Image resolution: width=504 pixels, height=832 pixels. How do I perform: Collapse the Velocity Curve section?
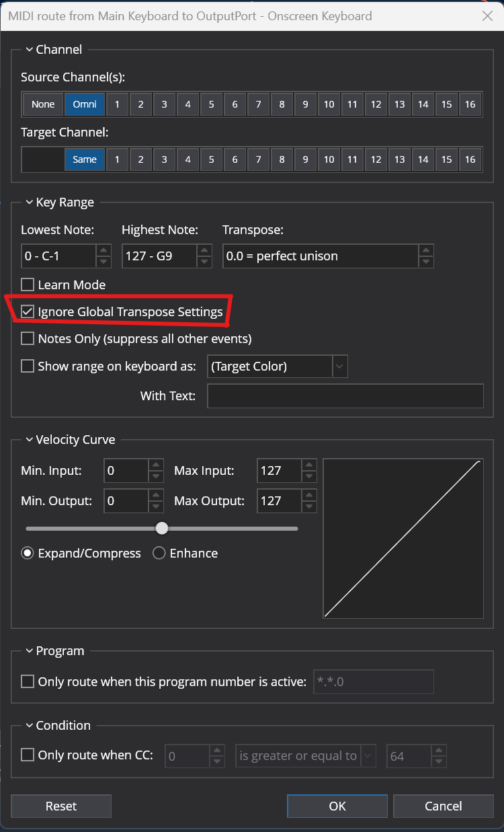29,440
